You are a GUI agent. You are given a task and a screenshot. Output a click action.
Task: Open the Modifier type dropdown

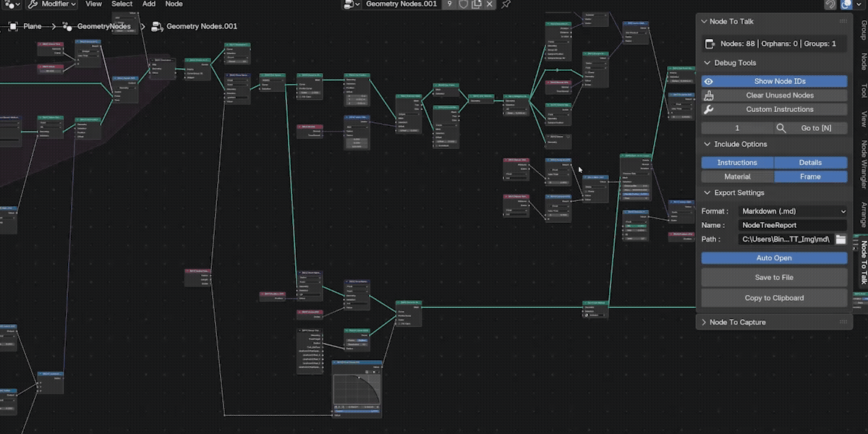[52, 4]
